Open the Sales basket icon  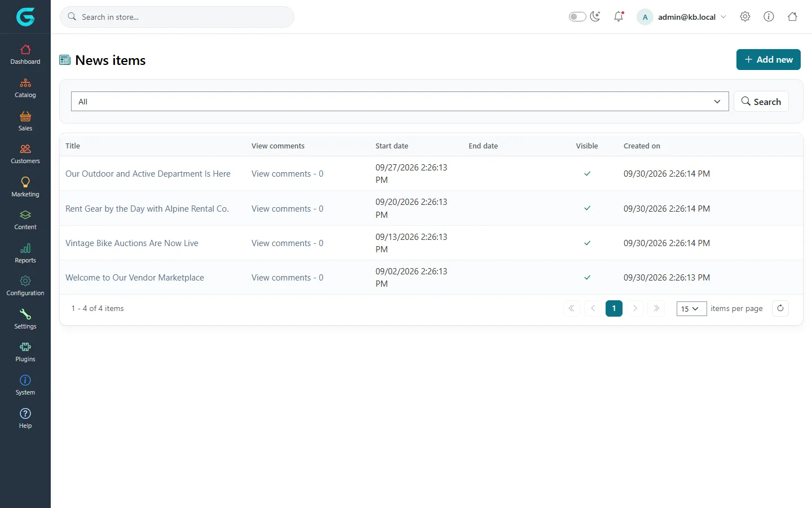click(25, 116)
